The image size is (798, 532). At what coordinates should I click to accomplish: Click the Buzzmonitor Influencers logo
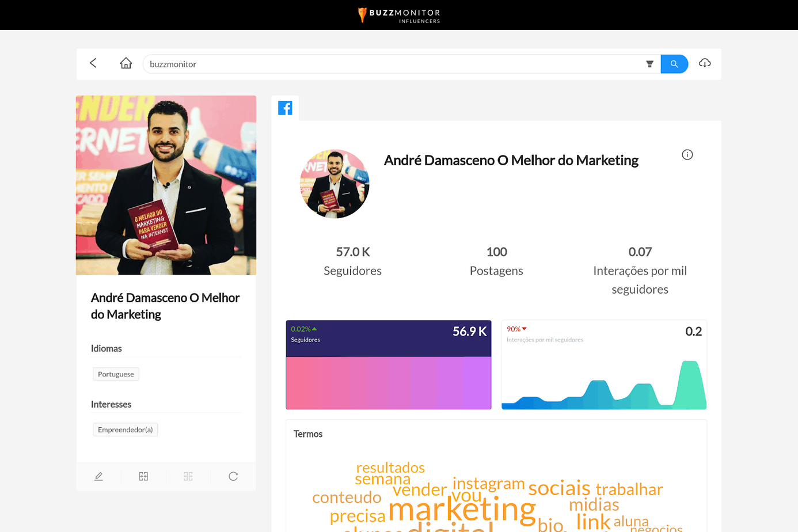(399, 15)
